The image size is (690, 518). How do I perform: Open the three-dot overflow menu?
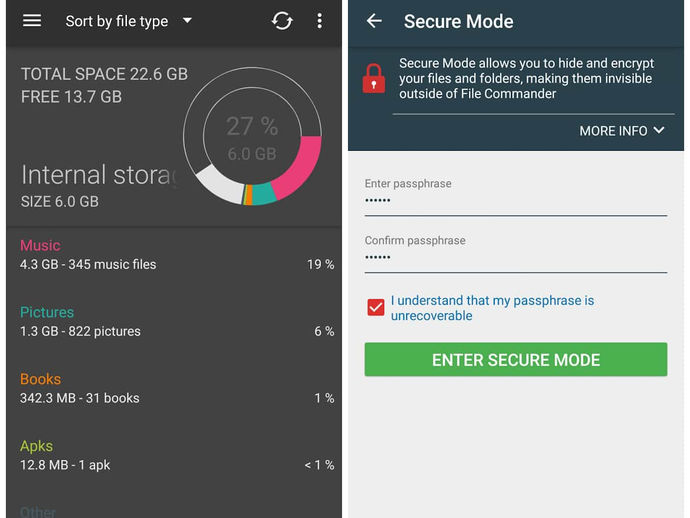tap(319, 21)
